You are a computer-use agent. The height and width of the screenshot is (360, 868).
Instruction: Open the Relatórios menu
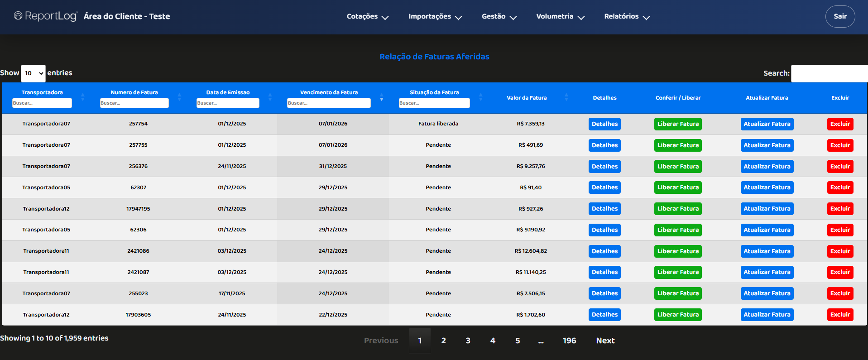pos(627,17)
